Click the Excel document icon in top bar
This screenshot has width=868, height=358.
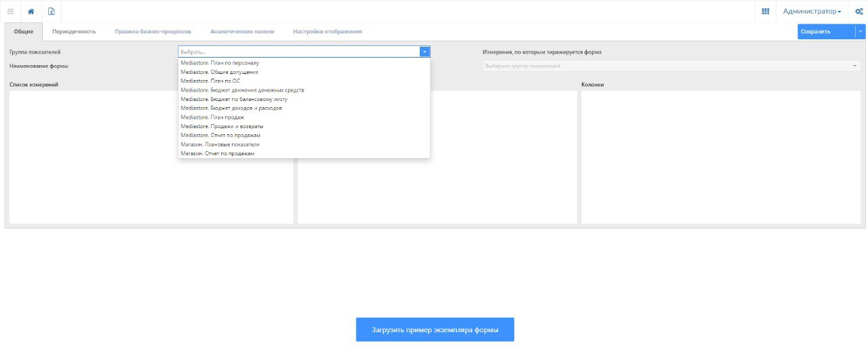51,12
